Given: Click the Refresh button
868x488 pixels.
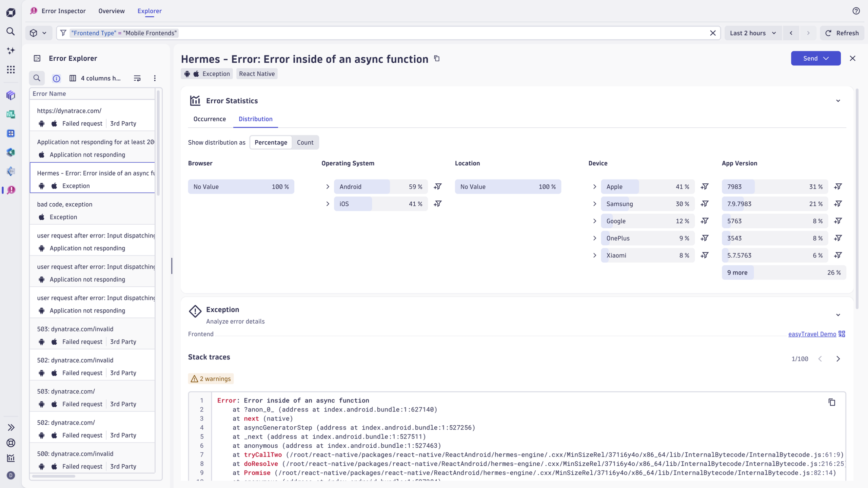Looking at the screenshot, I should [x=842, y=33].
